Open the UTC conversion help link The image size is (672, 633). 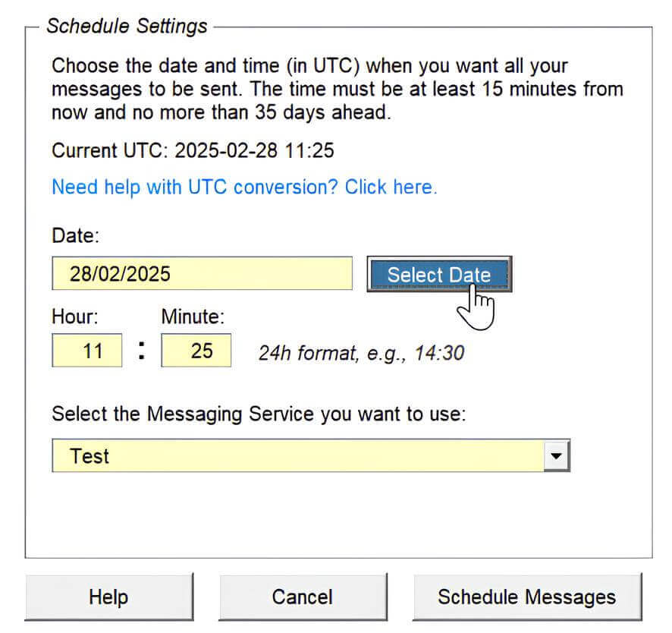pyautogui.click(x=244, y=187)
